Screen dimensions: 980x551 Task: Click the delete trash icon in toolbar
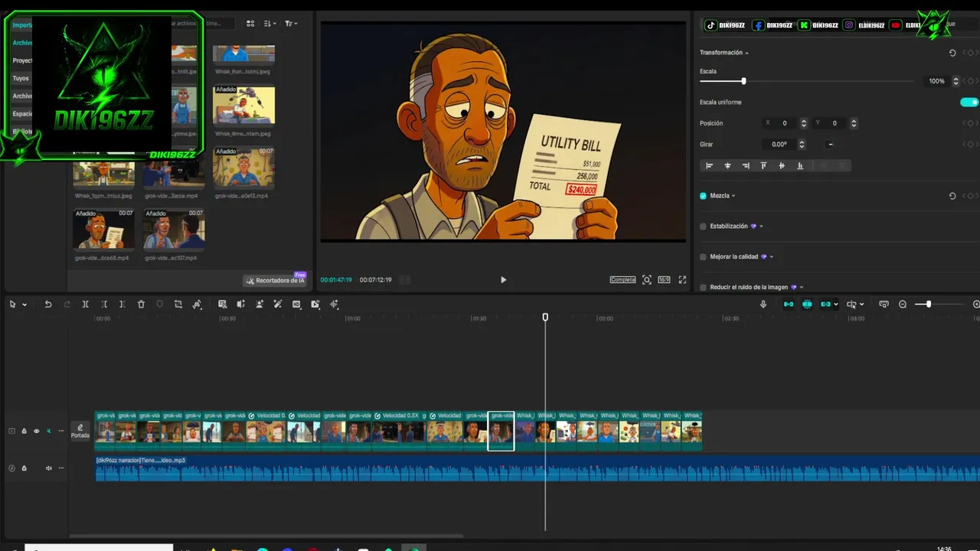141,305
